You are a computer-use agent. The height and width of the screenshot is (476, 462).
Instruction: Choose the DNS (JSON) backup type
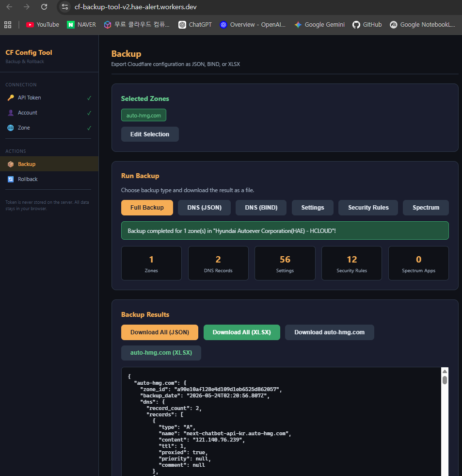[x=204, y=208]
